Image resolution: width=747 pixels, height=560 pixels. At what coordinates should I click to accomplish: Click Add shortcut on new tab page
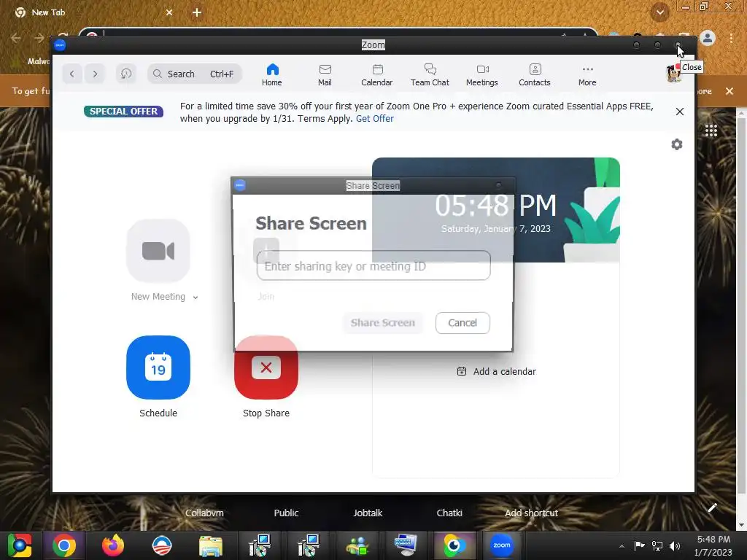pos(531,513)
